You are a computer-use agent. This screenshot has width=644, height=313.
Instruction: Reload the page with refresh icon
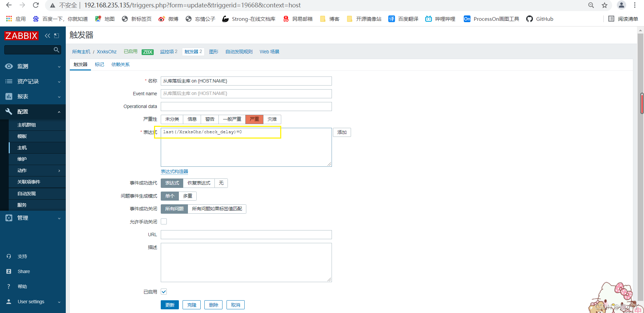pos(36,5)
